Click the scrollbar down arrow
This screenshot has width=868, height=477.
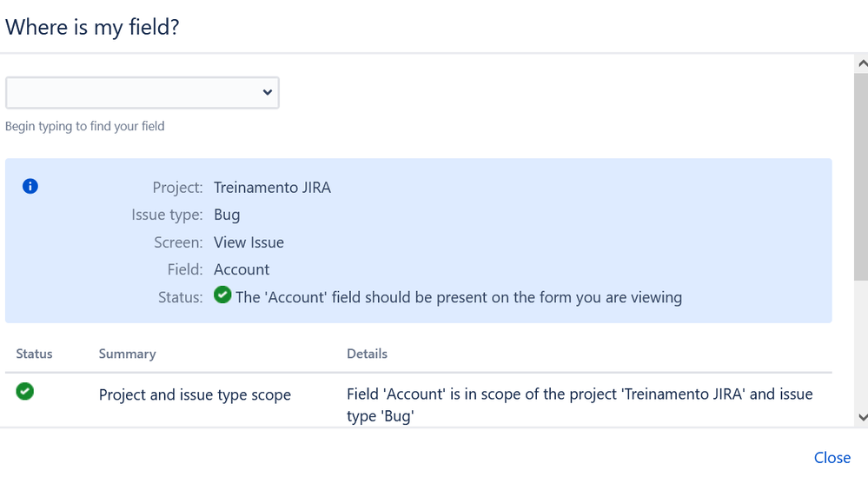click(861, 418)
